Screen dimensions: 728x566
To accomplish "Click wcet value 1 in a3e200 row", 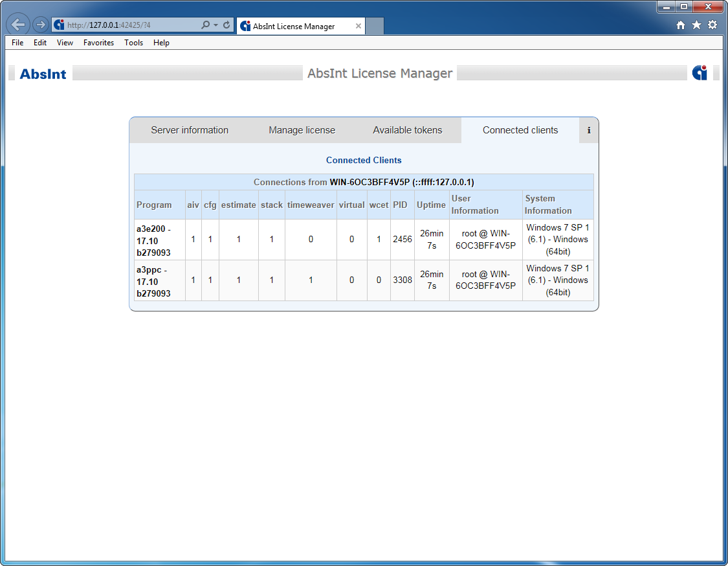I will (379, 240).
